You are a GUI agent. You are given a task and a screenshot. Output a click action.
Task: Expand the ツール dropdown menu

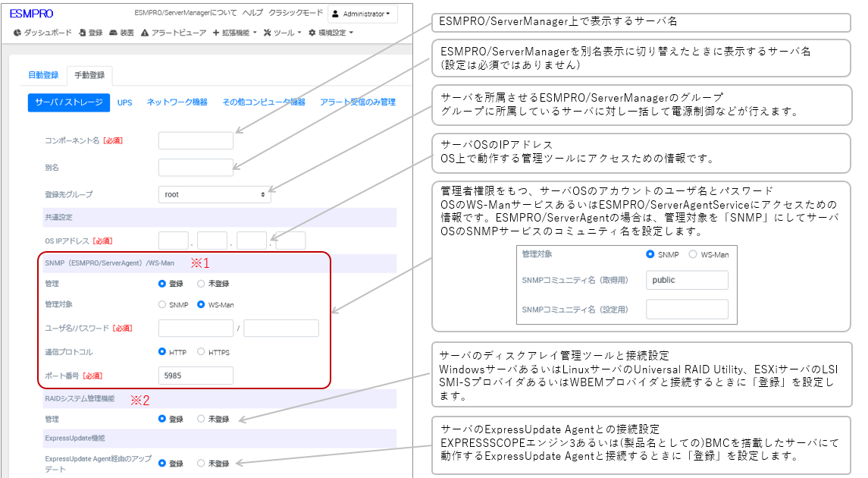282,33
